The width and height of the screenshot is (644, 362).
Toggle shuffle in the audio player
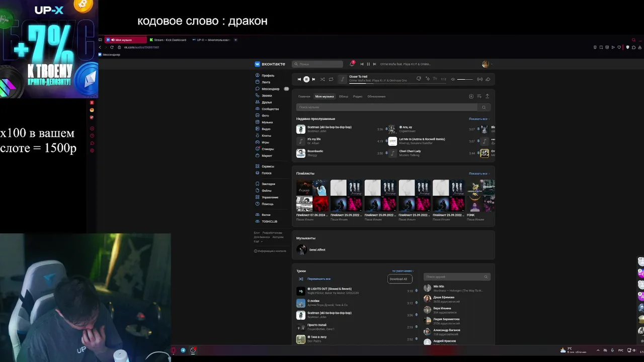point(323,79)
